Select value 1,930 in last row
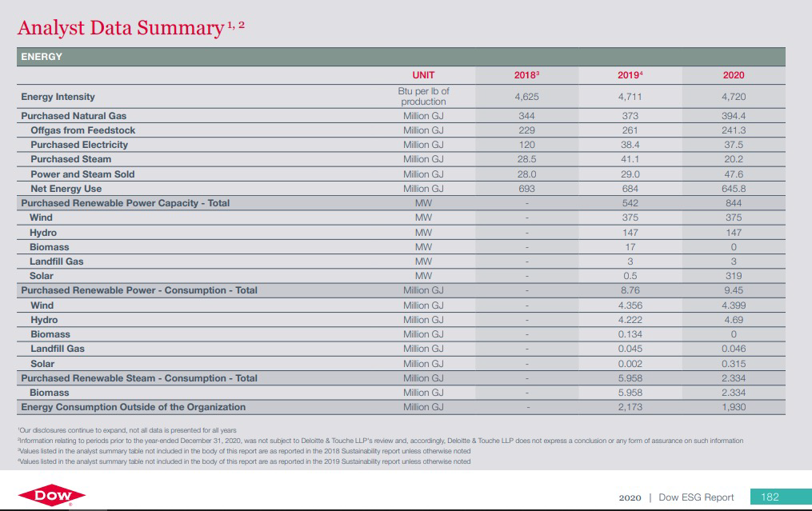Screen dimensions: 812x511 coord(734,408)
